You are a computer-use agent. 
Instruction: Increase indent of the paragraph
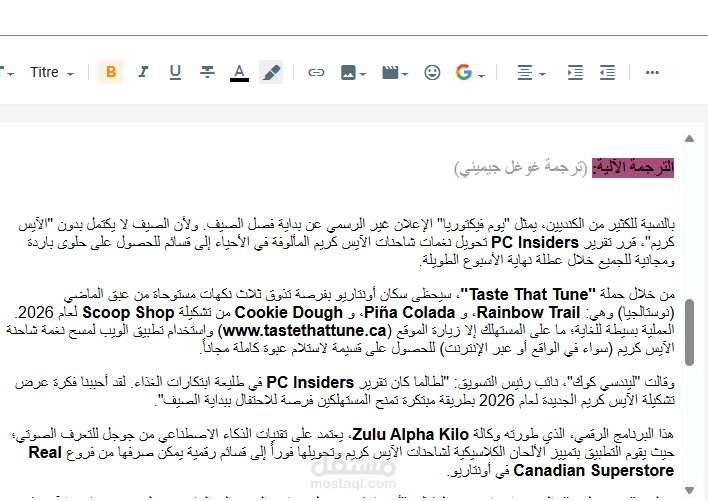click(575, 72)
